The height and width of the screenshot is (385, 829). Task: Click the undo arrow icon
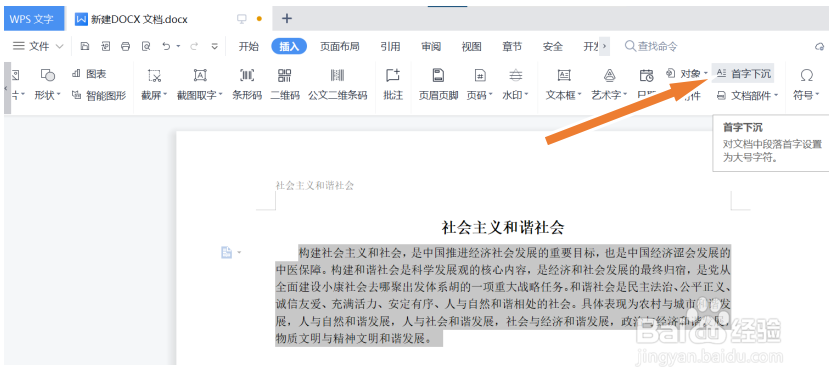tap(167, 47)
